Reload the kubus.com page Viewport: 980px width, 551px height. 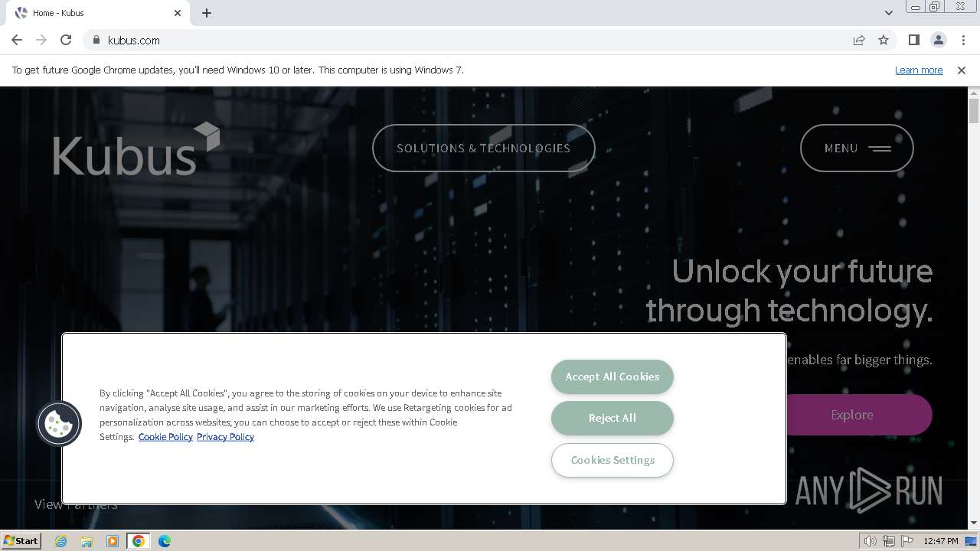point(66,40)
